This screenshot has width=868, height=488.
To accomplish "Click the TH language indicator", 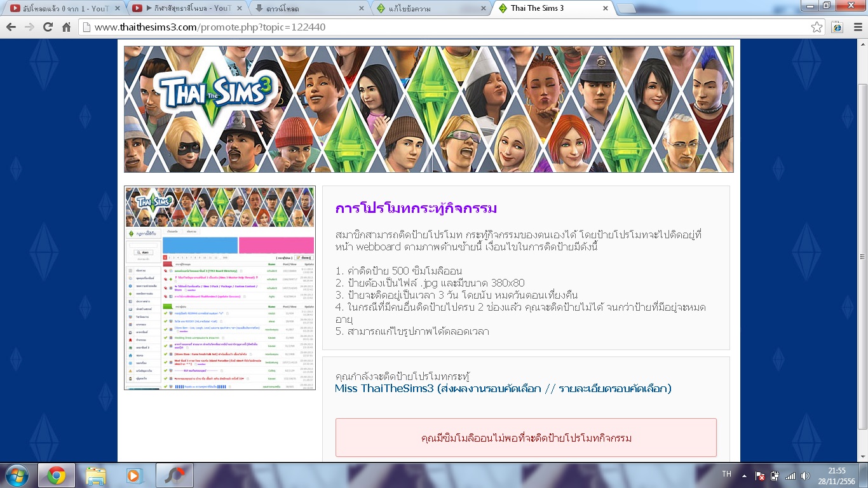I will [x=727, y=474].
